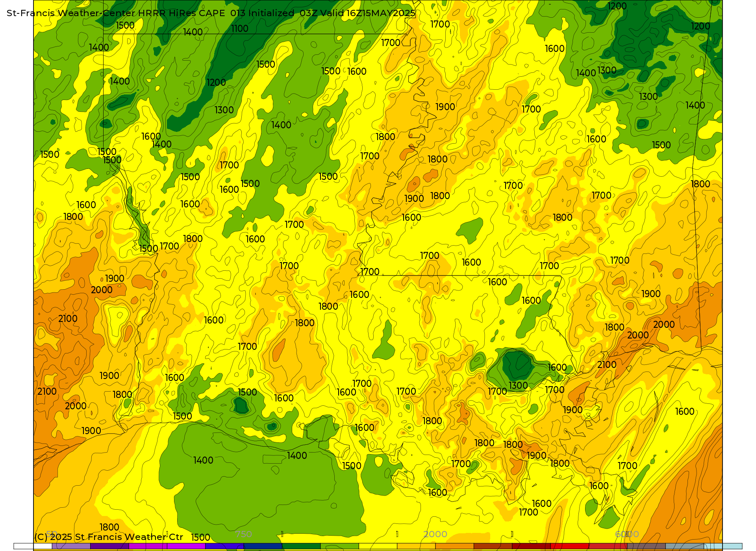This screenshot has width=756, height=551.
Task: Select the yellow color bar swatch
Action: (378, 546)
